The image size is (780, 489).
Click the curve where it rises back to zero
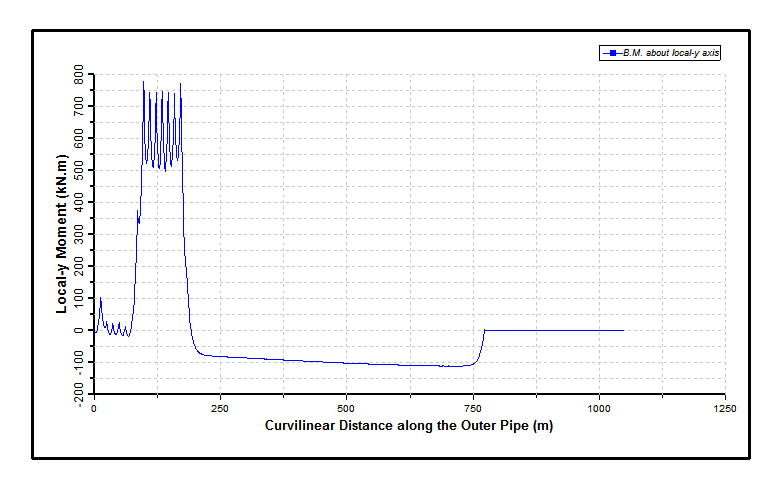(x=481, y=340)
